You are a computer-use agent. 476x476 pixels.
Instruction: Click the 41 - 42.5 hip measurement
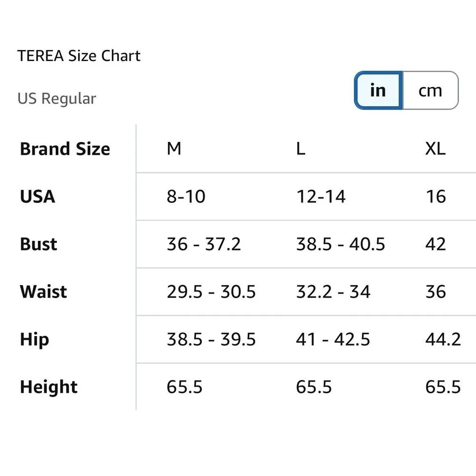click(333, 339)
